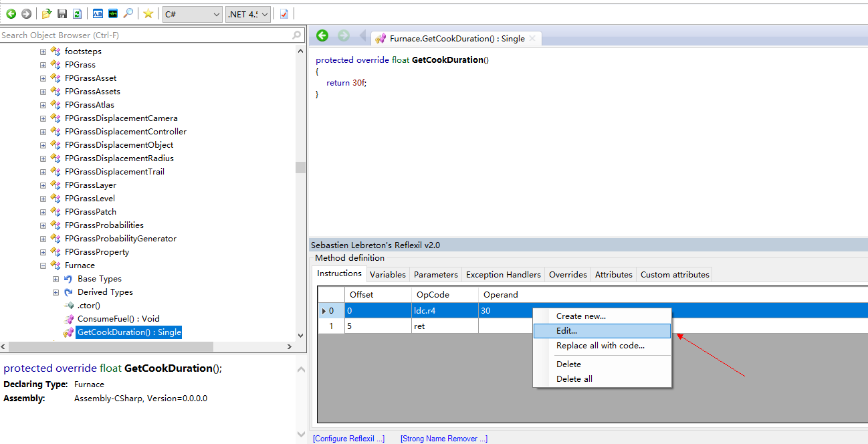Open the Exception Handlers tab

coord(503,274)
